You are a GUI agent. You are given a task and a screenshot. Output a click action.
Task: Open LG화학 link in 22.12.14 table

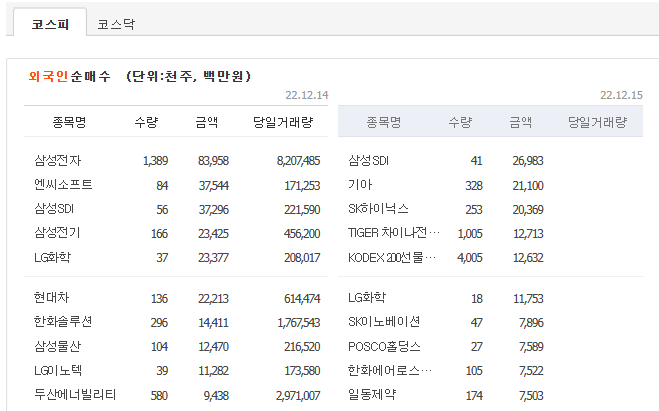point(53,257)
